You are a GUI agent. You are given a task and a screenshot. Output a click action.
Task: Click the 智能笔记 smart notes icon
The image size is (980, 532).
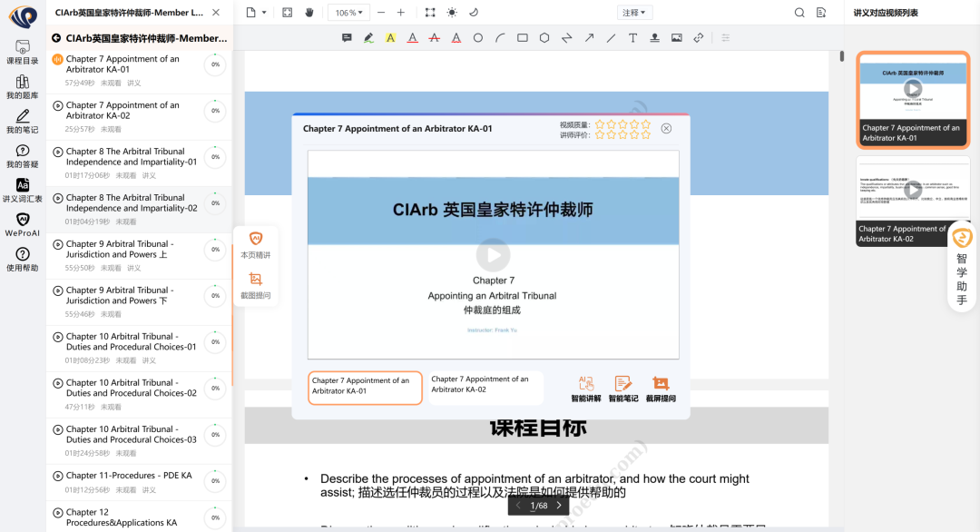pyautogui.click(x=623, y=389)
